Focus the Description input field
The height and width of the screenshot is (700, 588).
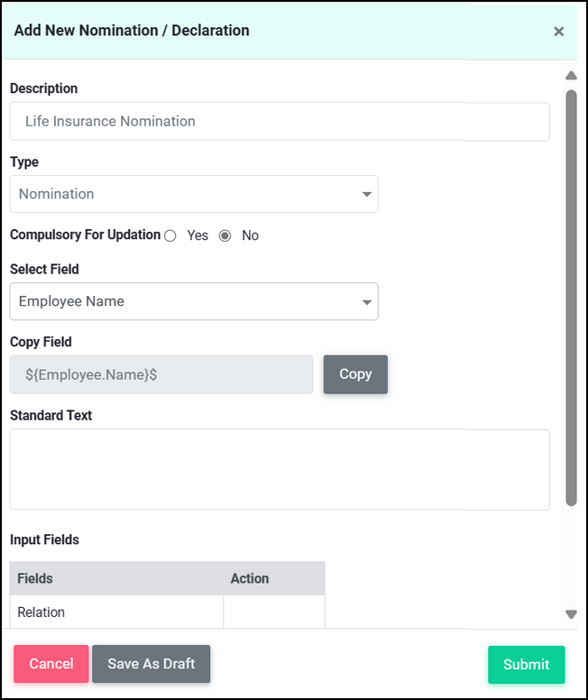coord(280,122)
